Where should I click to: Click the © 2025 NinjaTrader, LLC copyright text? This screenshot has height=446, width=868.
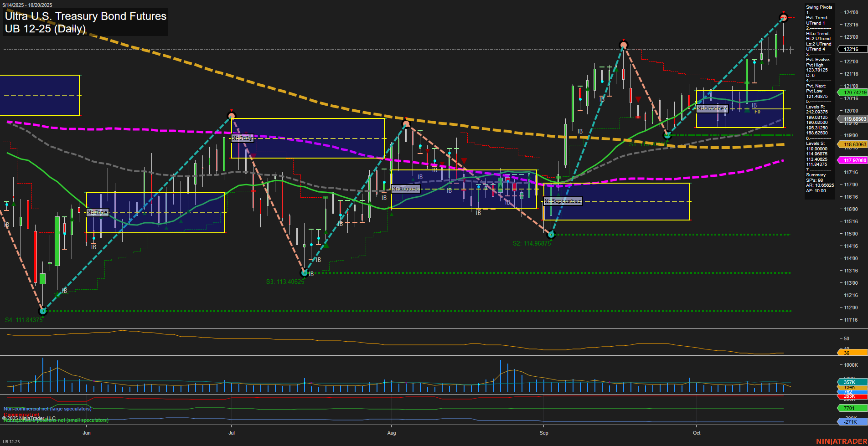point(30,417)
